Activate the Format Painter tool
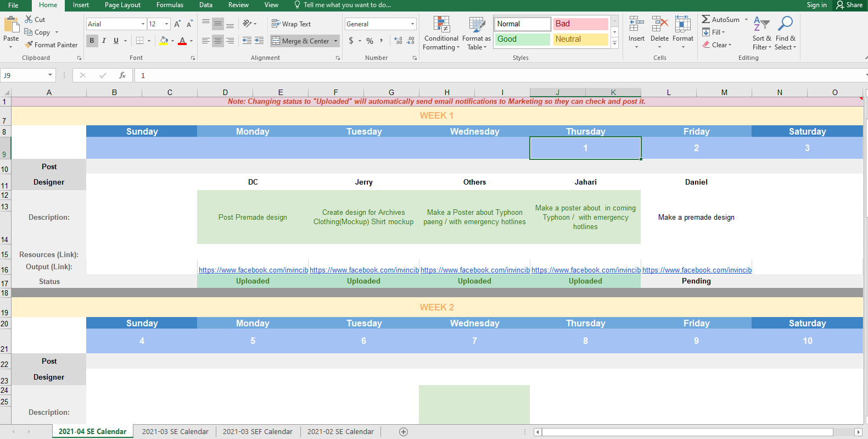This screenshot has width=868, height=439. [51, 45]
